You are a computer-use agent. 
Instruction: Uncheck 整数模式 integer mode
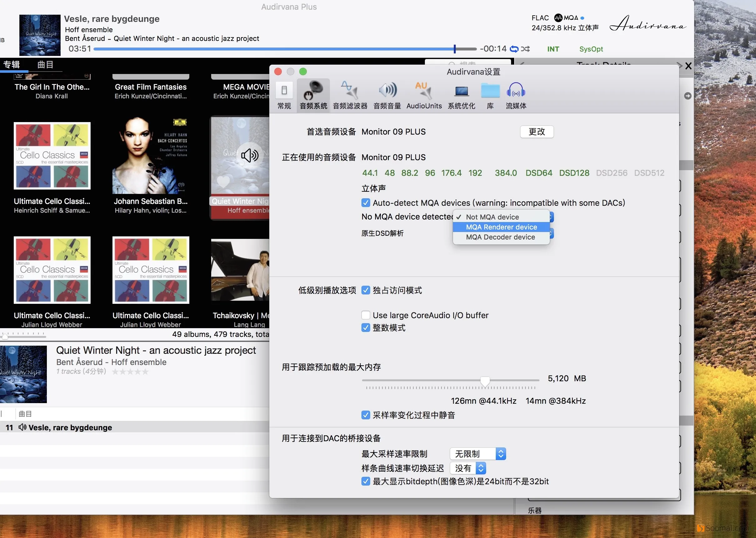pos(365,328)
